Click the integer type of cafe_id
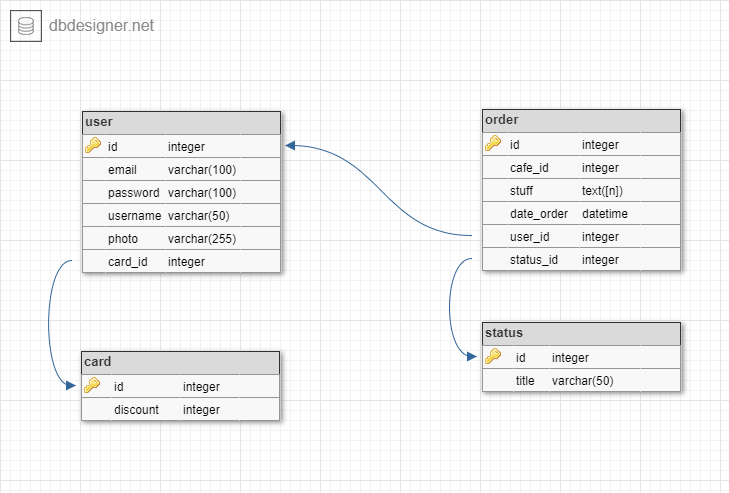Screen dimensions: 729x493 [x=600, y=168]
